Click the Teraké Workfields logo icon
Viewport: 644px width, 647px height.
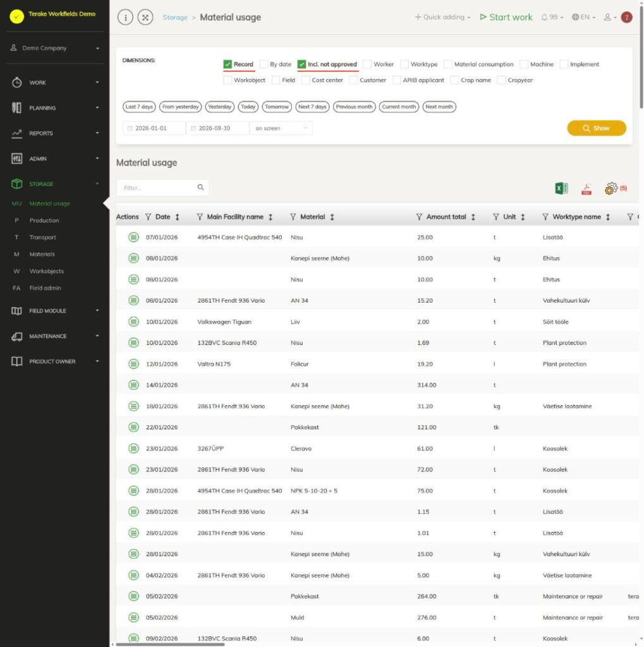pyautogui.click(x=17, y=16)
